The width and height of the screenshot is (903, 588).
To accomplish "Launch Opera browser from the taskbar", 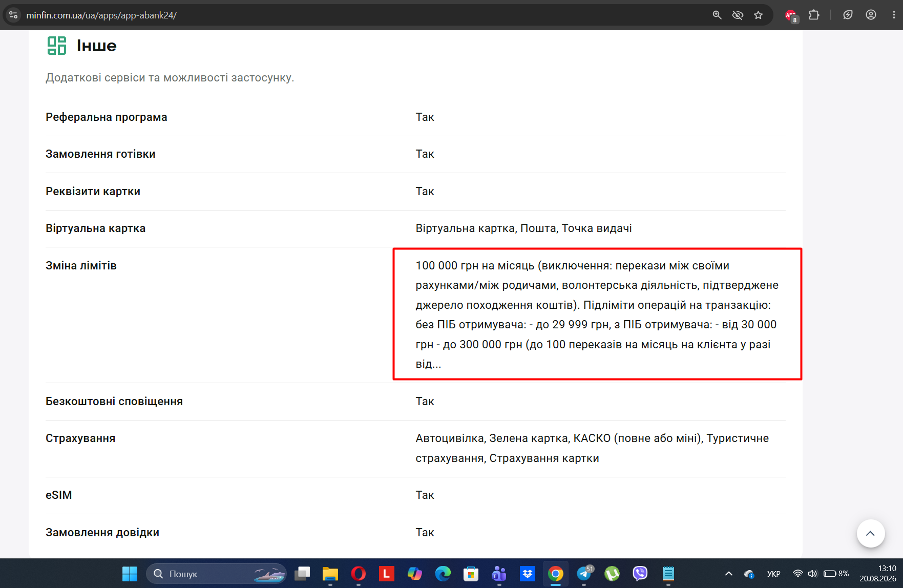I will (359, 574).
